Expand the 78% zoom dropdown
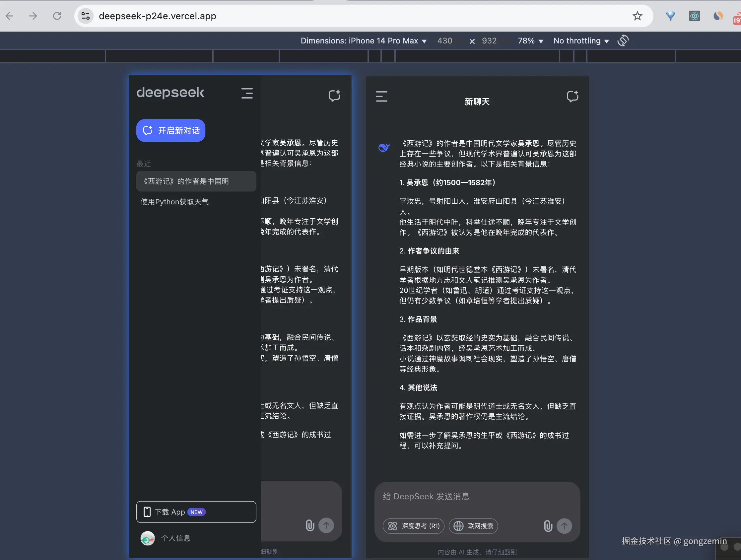This screenshot has height=560, width=741. click(530, 41)
